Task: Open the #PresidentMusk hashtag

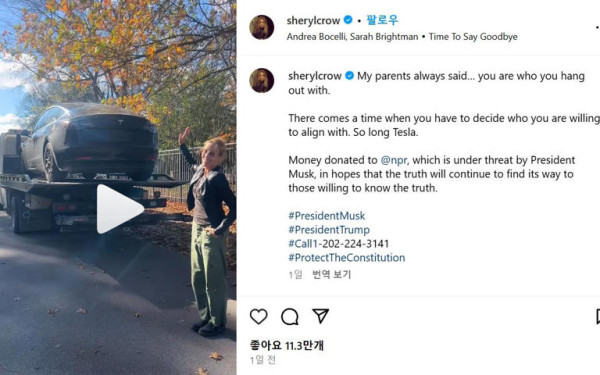Action: [327, 216]
